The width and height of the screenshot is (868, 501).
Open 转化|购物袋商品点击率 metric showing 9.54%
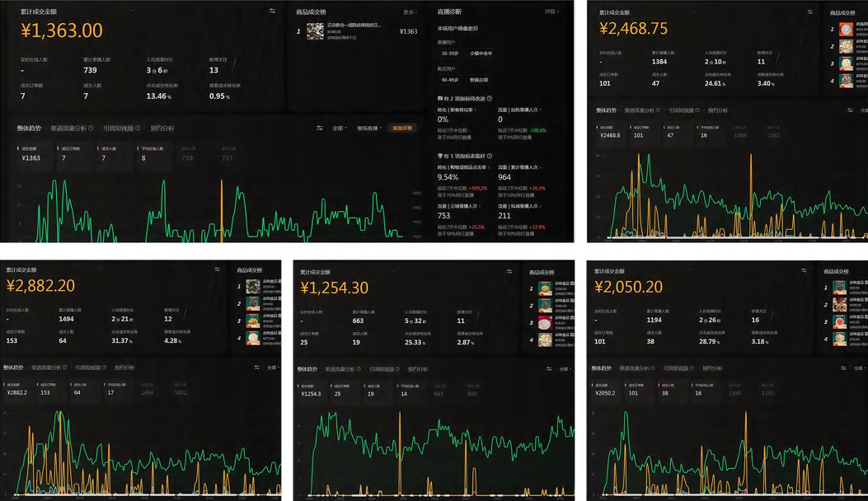pos(464,167)
